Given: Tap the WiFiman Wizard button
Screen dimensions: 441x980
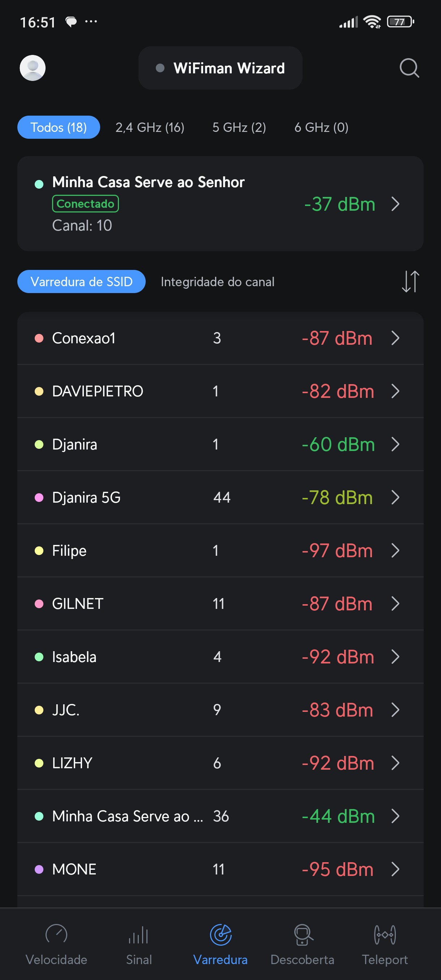Looking at the screenshot, I should pyautogui.click(x=220, y=68).
